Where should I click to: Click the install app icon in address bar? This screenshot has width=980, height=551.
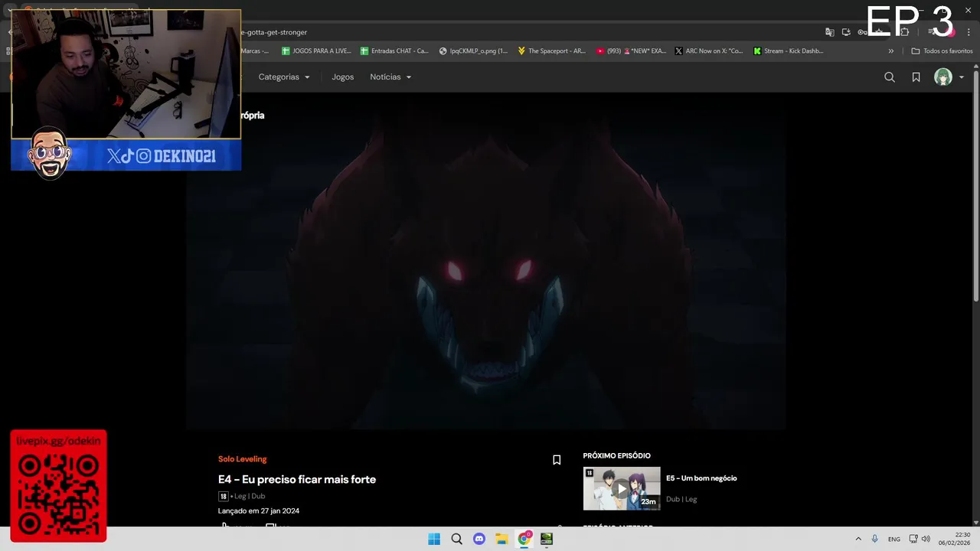coord(846,32)
